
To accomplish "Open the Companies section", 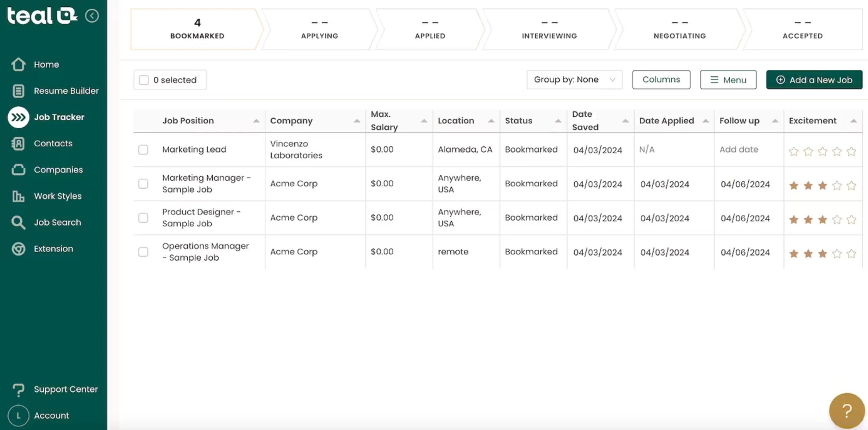I will [x=58, y=169].
